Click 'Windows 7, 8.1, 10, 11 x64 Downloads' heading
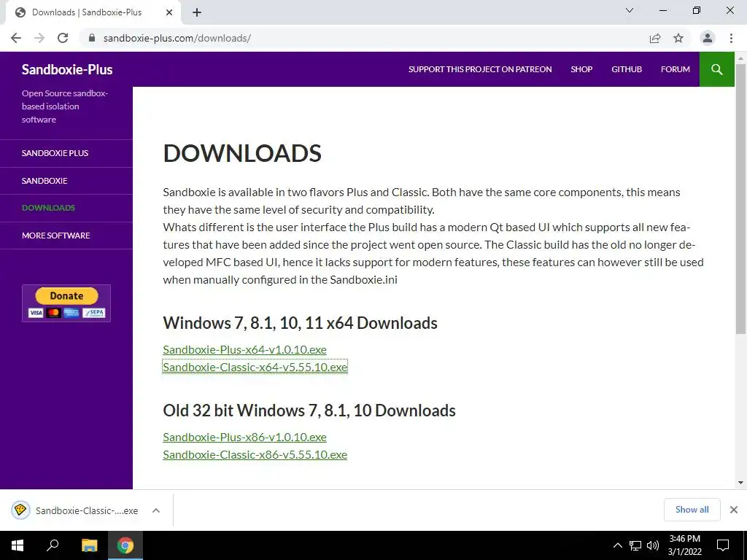The width and height of the screenshot is (747, 560). [300, 323]
